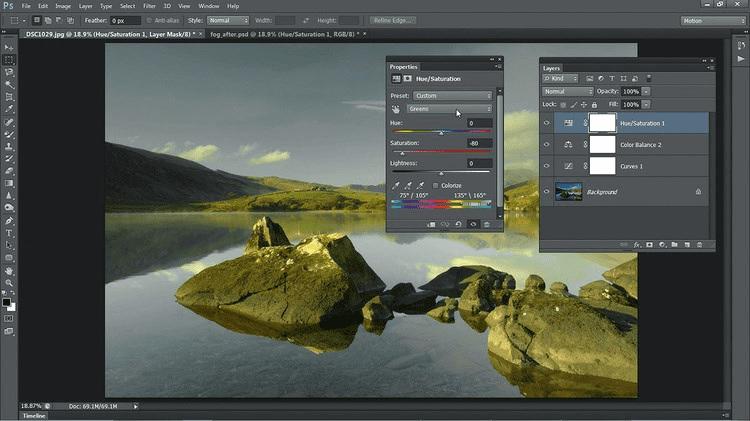Open the Preset dropdown set to Custom

coord(453,96)
